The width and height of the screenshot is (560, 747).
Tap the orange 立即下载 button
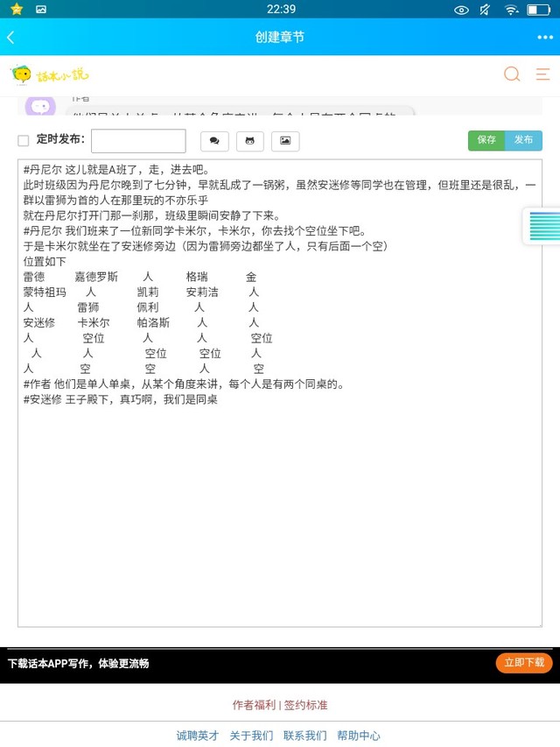point(524,663)
